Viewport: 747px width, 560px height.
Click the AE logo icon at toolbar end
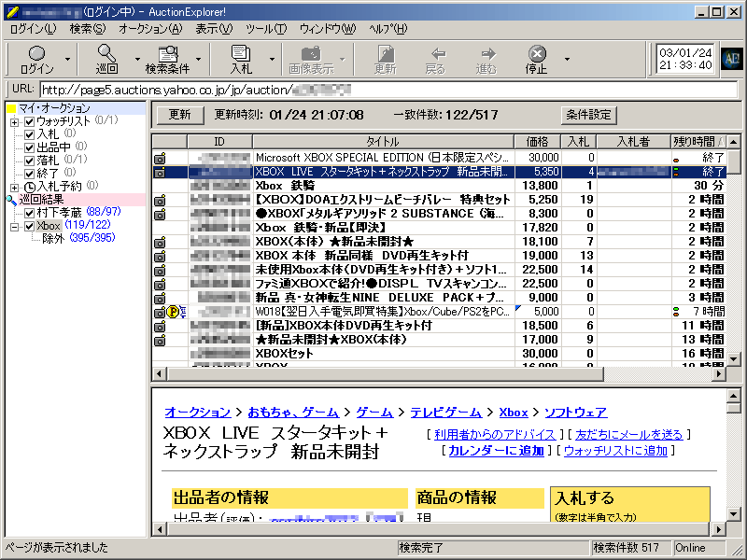pos(731,60)
